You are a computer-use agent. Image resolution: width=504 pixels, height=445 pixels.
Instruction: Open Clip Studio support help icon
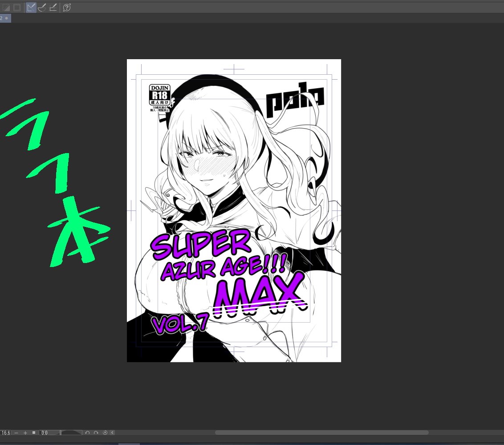click(x=66, y=8)
